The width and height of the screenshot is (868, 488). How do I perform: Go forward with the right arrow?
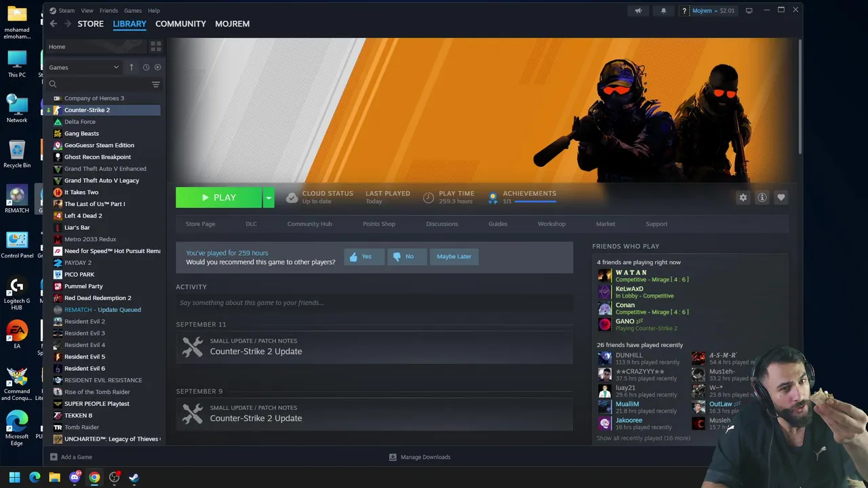[67, 24]
